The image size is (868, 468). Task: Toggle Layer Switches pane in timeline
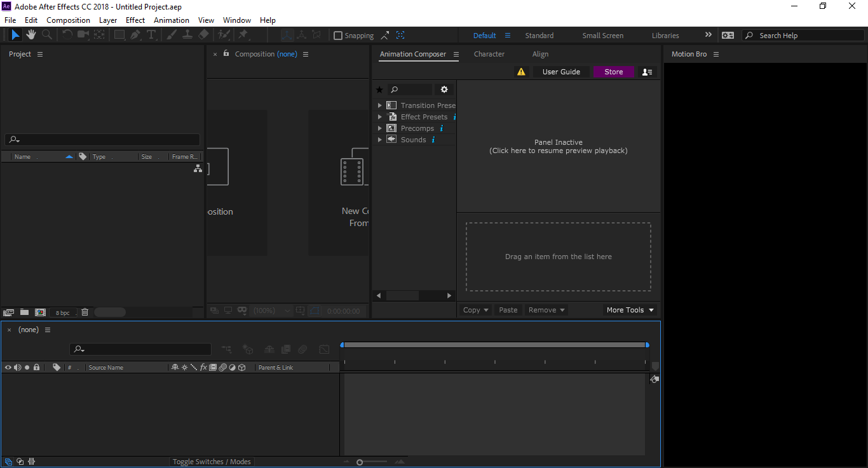coord(9,462)
